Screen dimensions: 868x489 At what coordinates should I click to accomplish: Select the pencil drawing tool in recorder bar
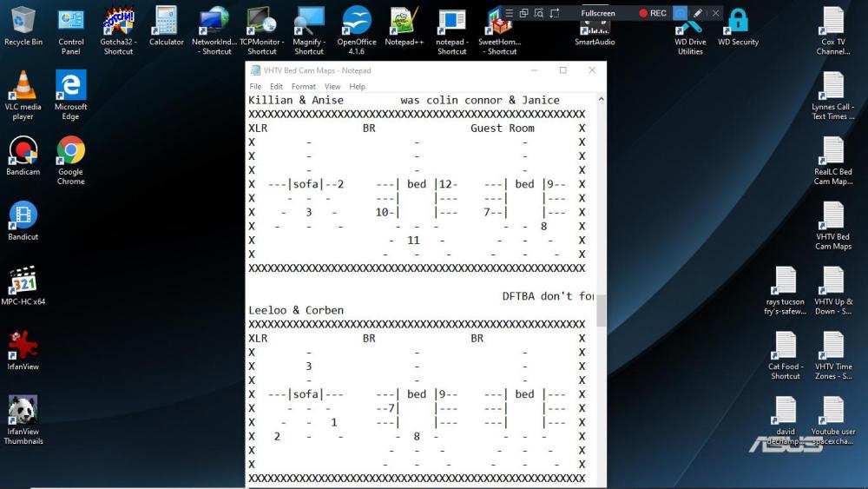click(698, 13)
